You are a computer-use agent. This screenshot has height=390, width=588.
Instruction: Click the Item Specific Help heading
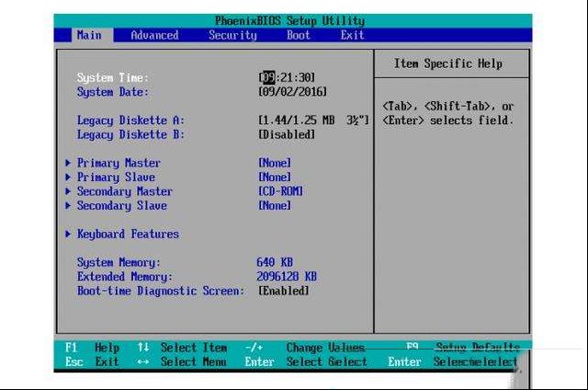point(448,63)
